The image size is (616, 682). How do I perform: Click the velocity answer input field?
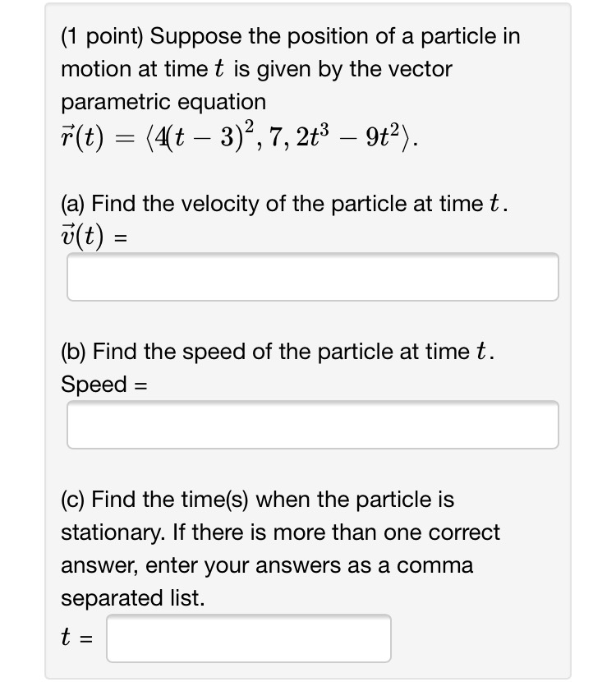[312, 278]
